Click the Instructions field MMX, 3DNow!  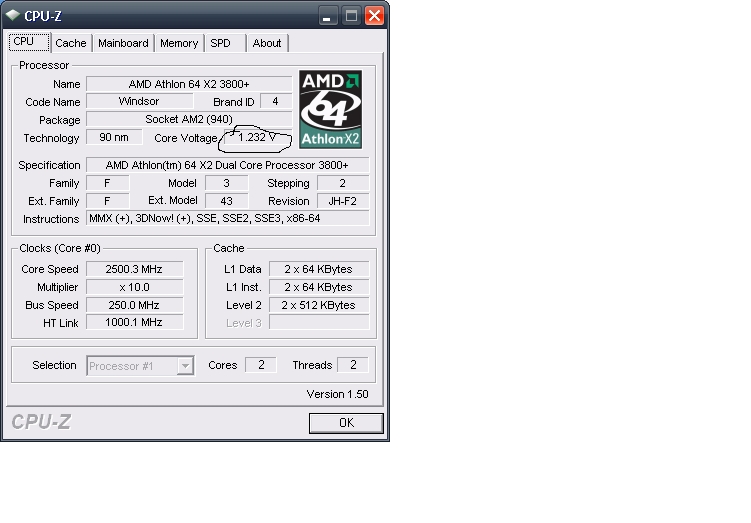[x=228, y=218]
